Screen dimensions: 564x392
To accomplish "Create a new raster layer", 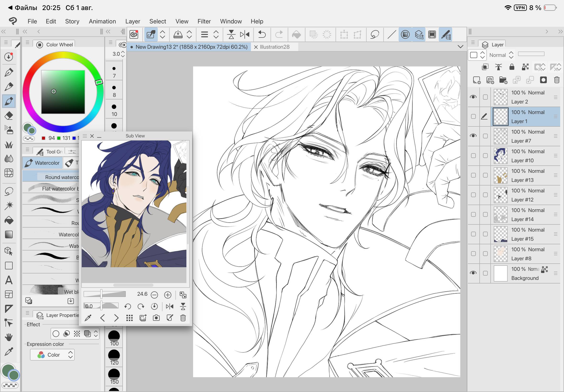I will 477,80.
